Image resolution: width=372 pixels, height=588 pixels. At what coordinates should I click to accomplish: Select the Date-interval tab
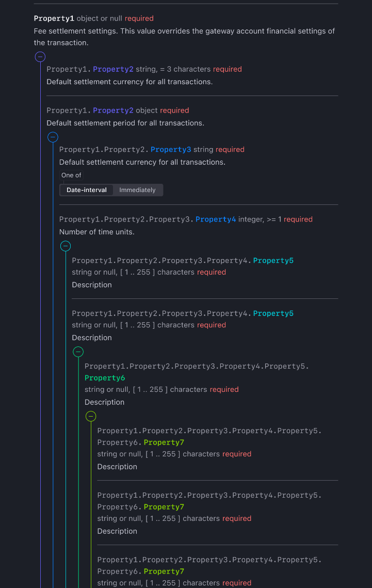pyautogui.click(x=86, y=190)
